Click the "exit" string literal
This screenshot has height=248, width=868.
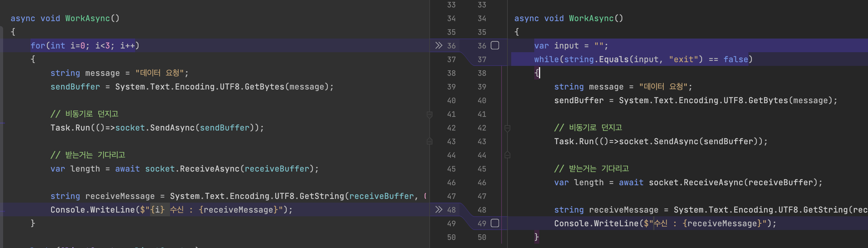coord(684,59)
